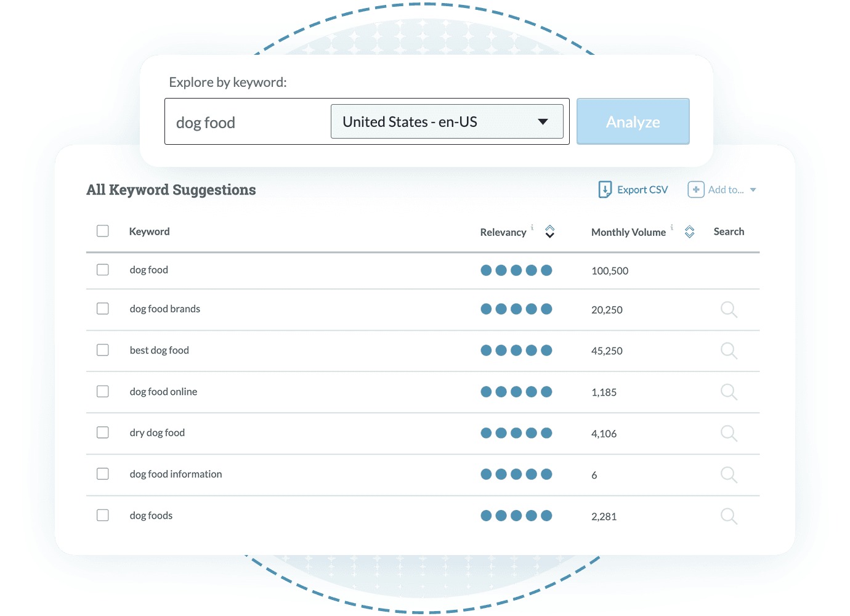Search the keyword dog food brands

(x=729, y=309)
